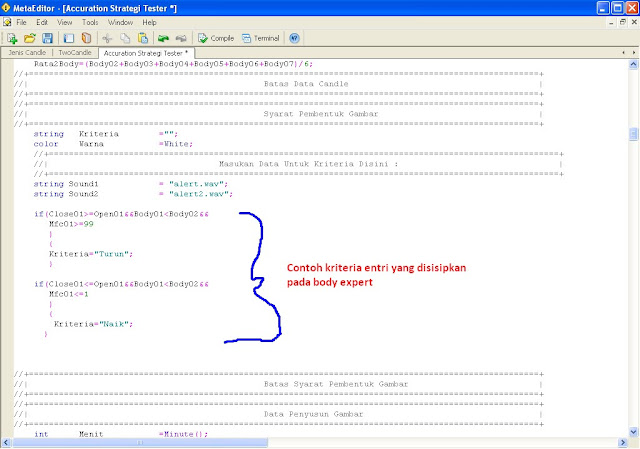The height and width of the screenshot is (449, 640).
Task: Click the 'Data Penyusun Gambar' comment
Action: coord(313,414)
